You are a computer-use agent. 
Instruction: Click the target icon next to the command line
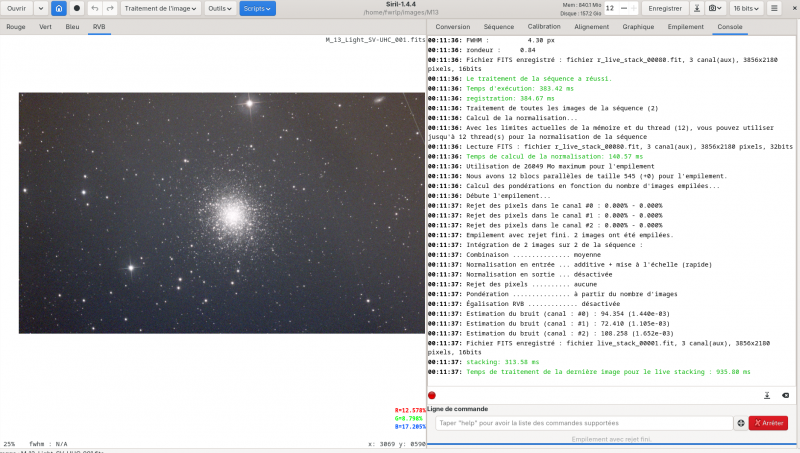click(741, 423)
